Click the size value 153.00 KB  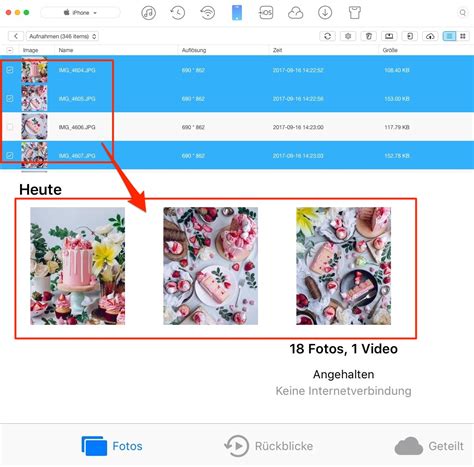tap(397, 99)
